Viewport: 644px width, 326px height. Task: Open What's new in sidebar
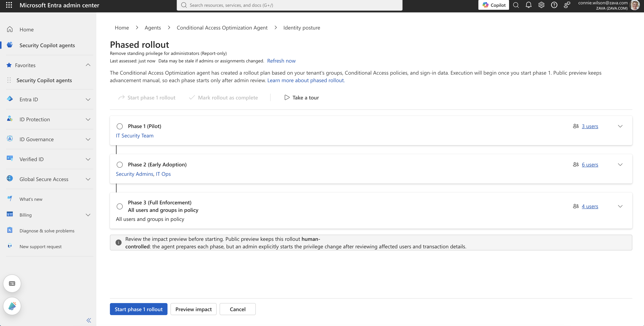[x=31, y=199]
